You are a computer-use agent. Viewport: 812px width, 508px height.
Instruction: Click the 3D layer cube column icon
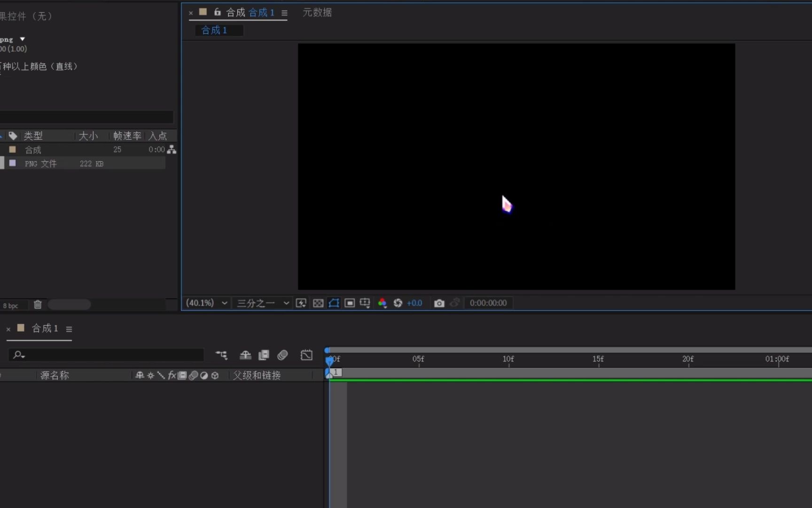click(x=215, y=375)
